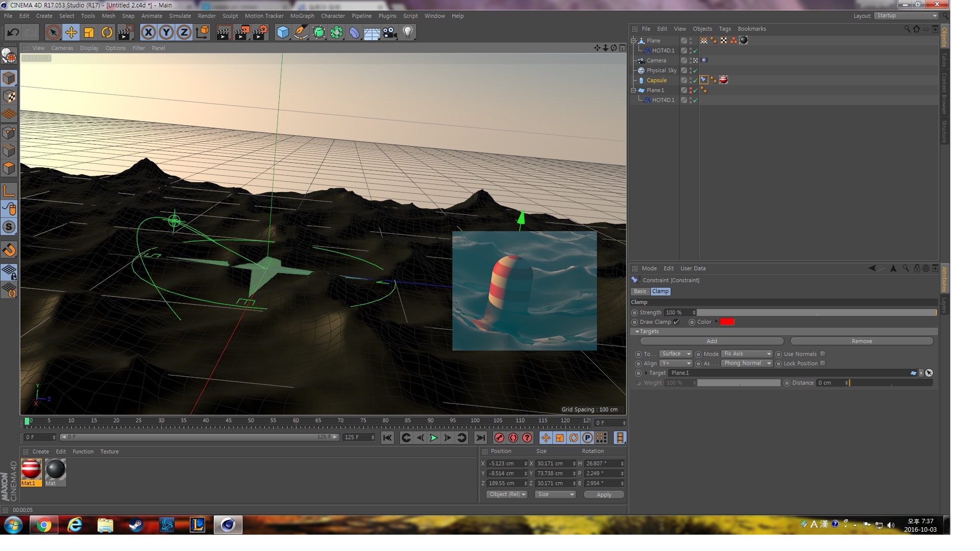The image size is (980, 551).
Task: Open the spline Pen tool
Action: tap(300, 33)
